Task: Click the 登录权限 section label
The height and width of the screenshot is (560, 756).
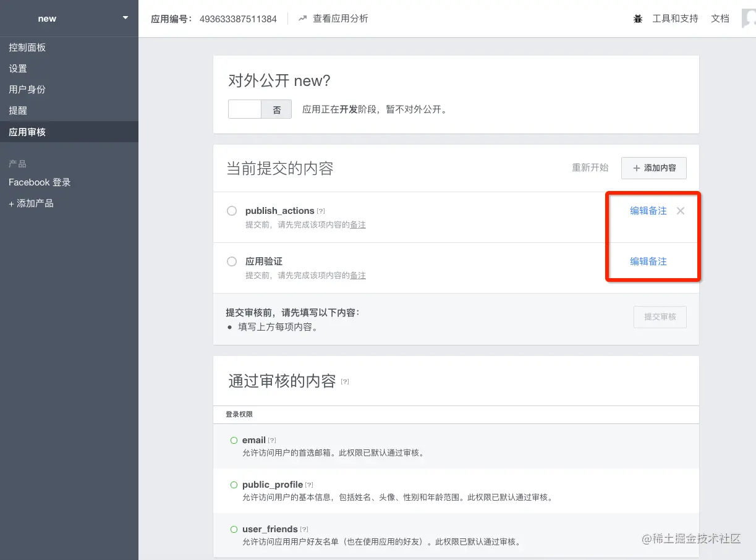Action: [239, 414]
